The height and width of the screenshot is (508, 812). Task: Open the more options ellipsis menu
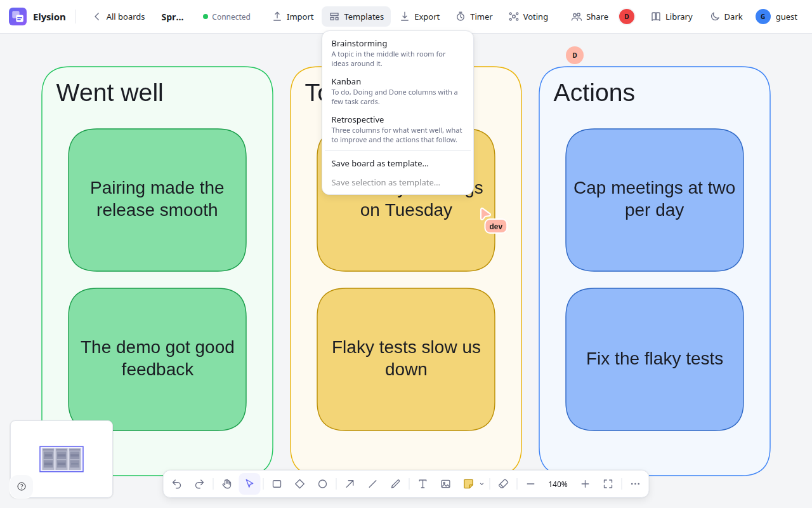tap(635, 484)
